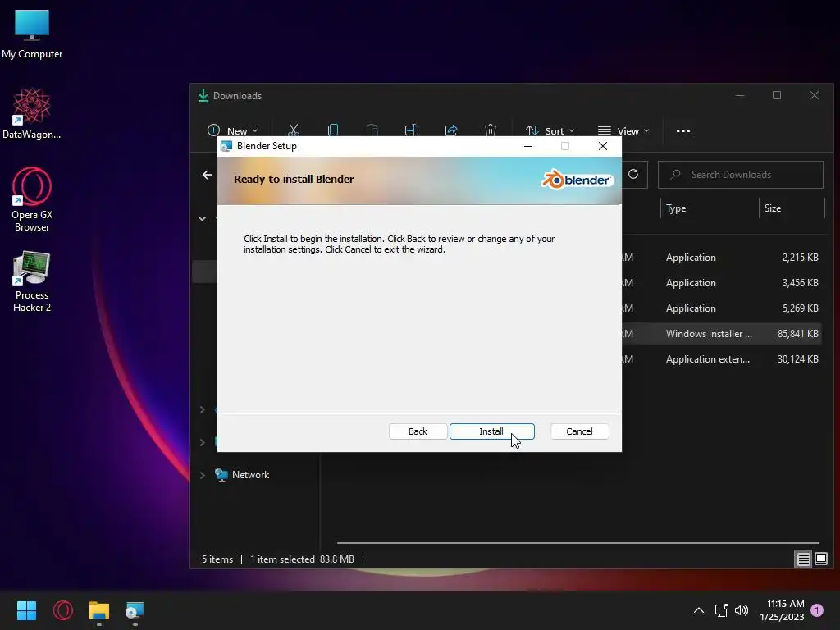The height and width of the screenshot is (630, 840).
Task: Switch to details view layout icon
Action: pyautogui.click(x=803, y=559)
